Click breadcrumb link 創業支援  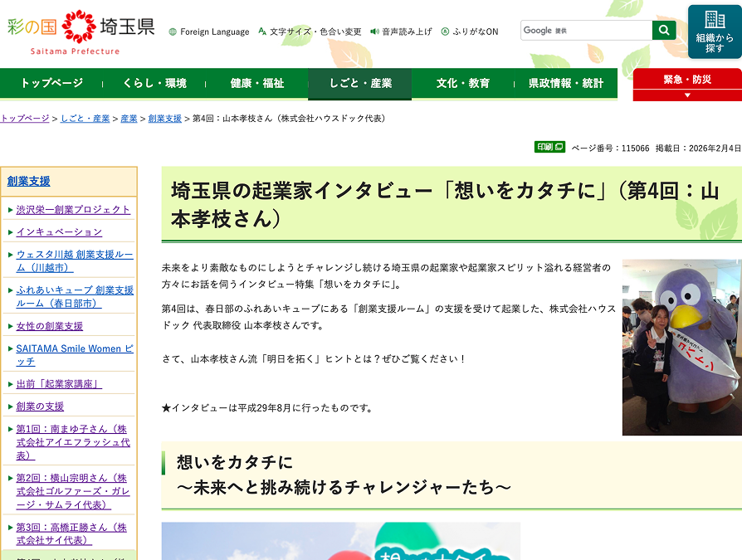[164, 119]
